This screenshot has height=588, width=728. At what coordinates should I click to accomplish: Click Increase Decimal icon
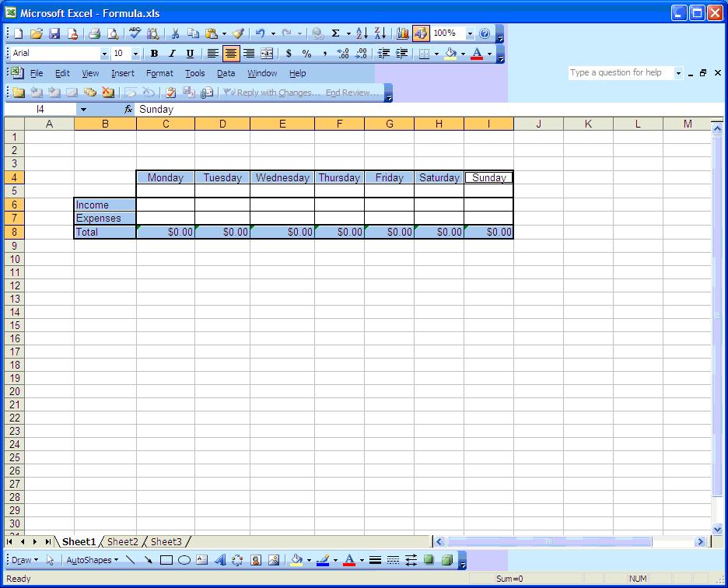[343, 54]
